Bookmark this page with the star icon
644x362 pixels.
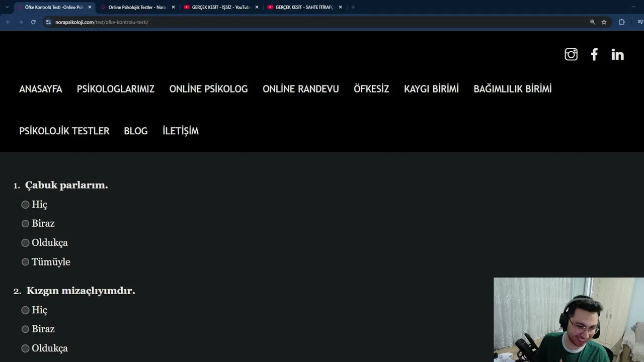pyautogui.click(x=604, y=22)
